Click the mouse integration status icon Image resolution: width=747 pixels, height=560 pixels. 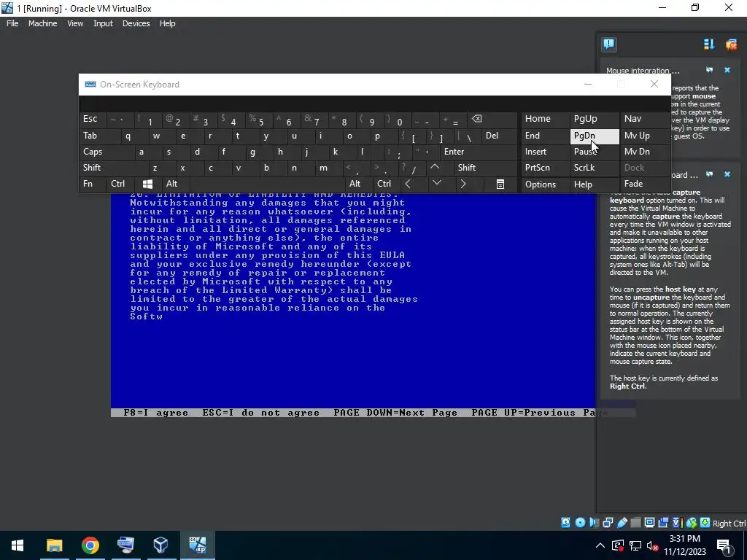pos(692,523)
